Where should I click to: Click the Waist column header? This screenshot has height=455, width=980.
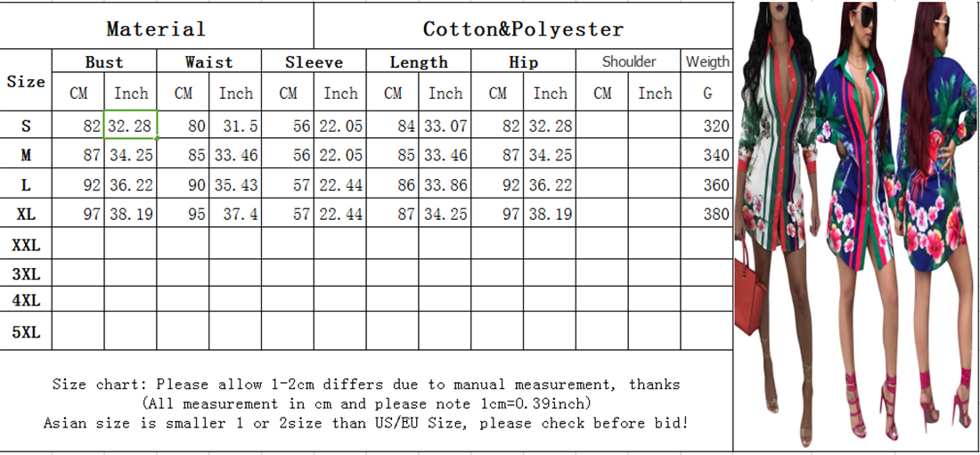(208, 61)
